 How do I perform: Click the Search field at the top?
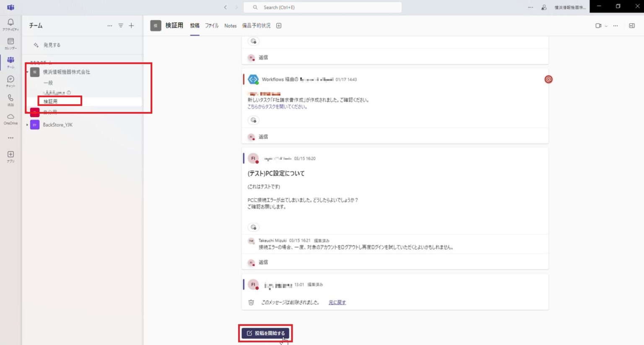(x=322, y=7)
